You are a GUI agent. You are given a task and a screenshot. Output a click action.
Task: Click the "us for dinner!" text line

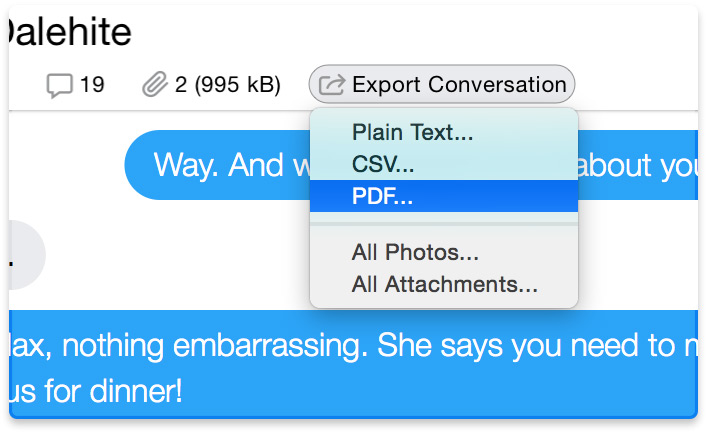pyautogui.click(x=97, y=390)
